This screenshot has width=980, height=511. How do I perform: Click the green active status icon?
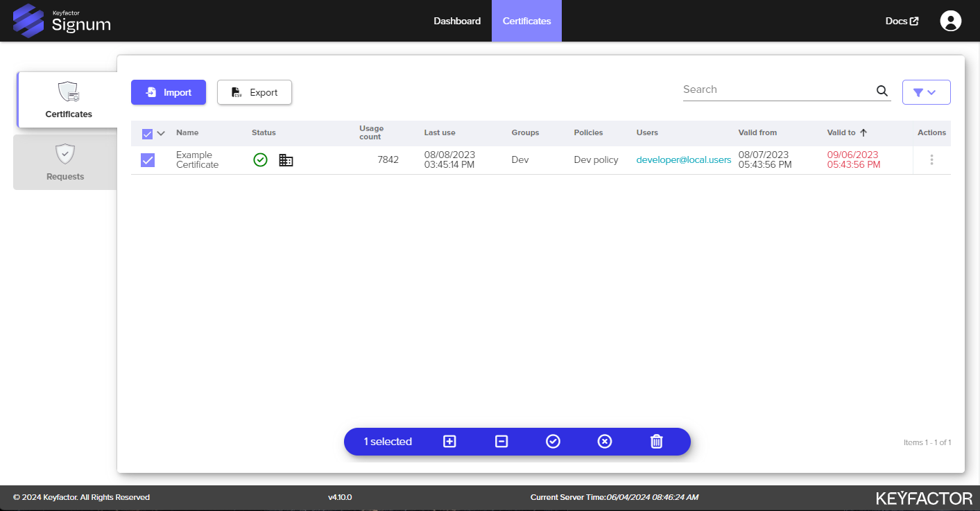260,160
